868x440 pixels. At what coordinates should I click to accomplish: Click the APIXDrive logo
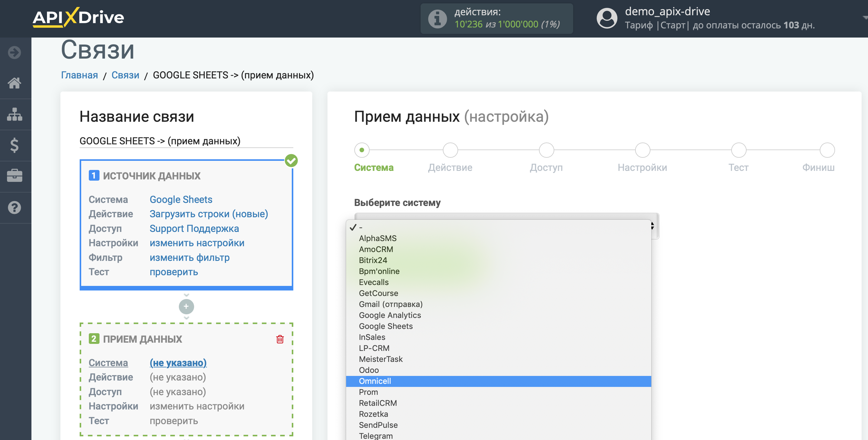pos(78,17)
